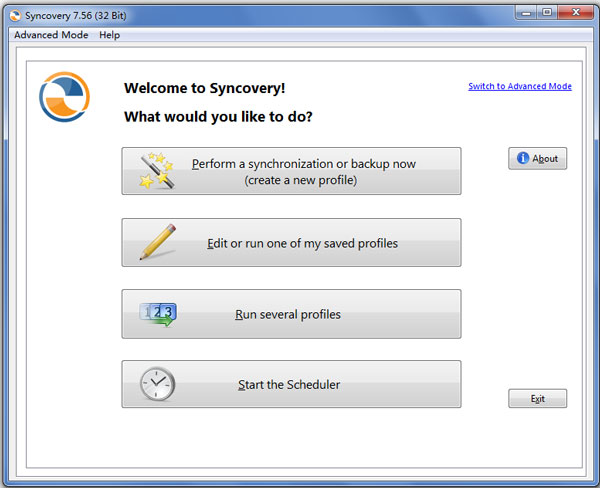
Task: Open the Advanced Mode menu
Action: point(51,35)
